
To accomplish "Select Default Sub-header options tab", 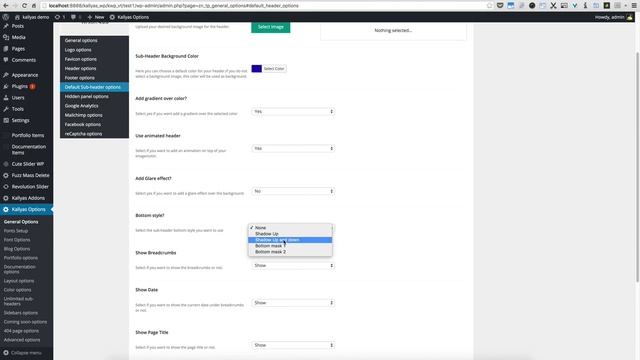I will (94, 87).
